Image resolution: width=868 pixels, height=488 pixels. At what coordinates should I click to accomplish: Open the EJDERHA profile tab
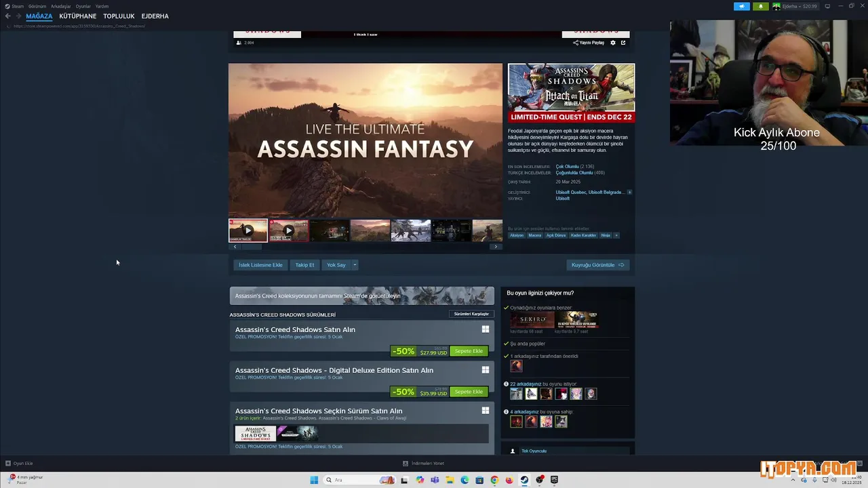[155, 16]
